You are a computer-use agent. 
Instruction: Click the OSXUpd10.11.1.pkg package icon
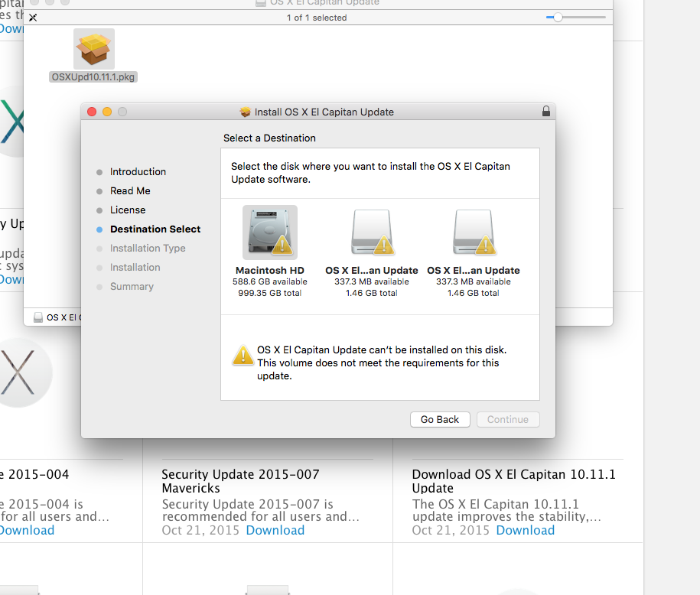(x=94, y=49)
